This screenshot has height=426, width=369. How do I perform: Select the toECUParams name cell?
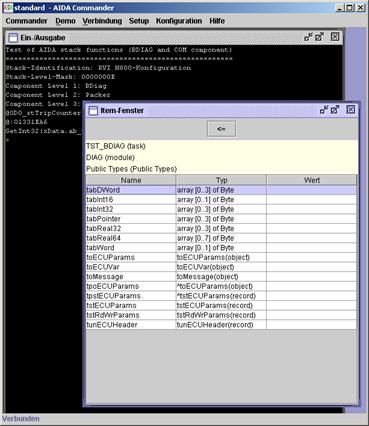(131, 257)
